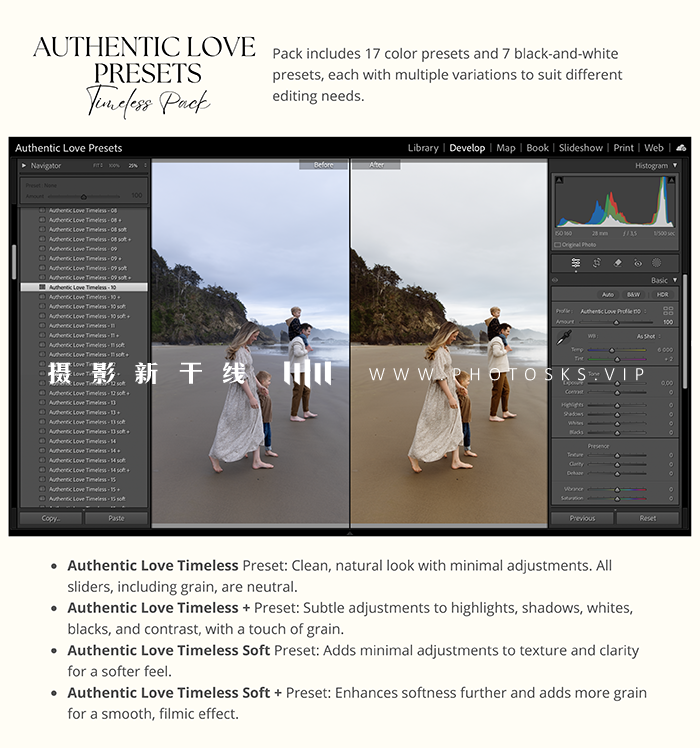Toggle the Basic panel eye switch
Screen dimensions: 700x748
555,280
